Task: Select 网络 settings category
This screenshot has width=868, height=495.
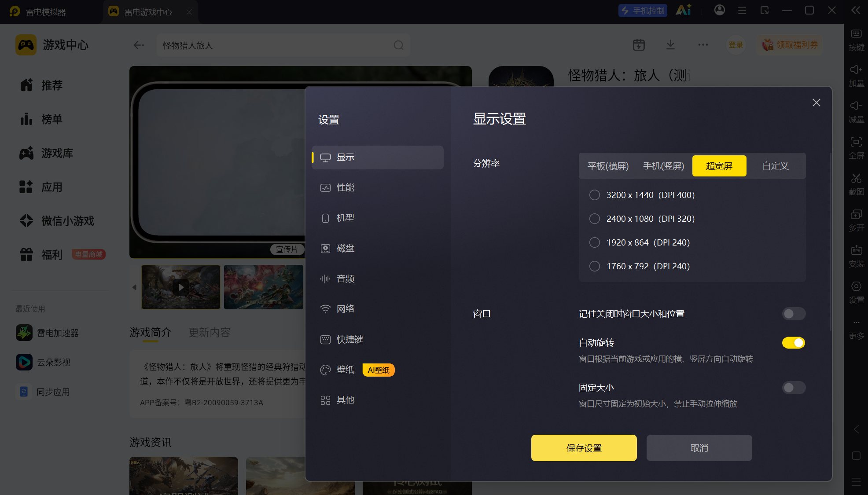Action: tap(377, 309)
